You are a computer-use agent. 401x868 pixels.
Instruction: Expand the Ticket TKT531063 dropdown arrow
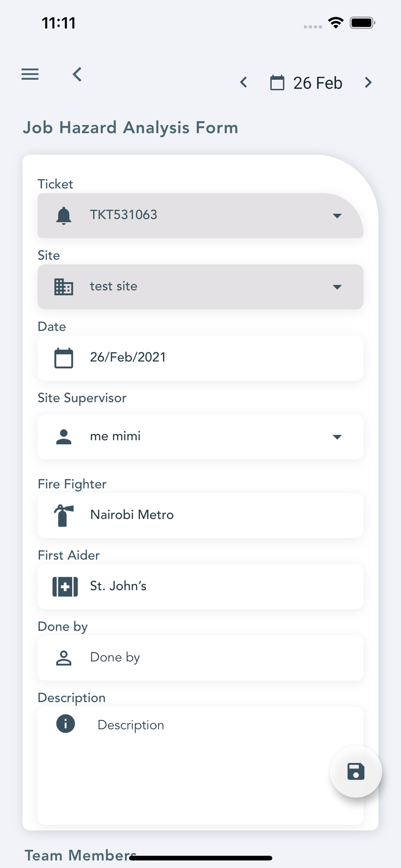pos(337,216)
